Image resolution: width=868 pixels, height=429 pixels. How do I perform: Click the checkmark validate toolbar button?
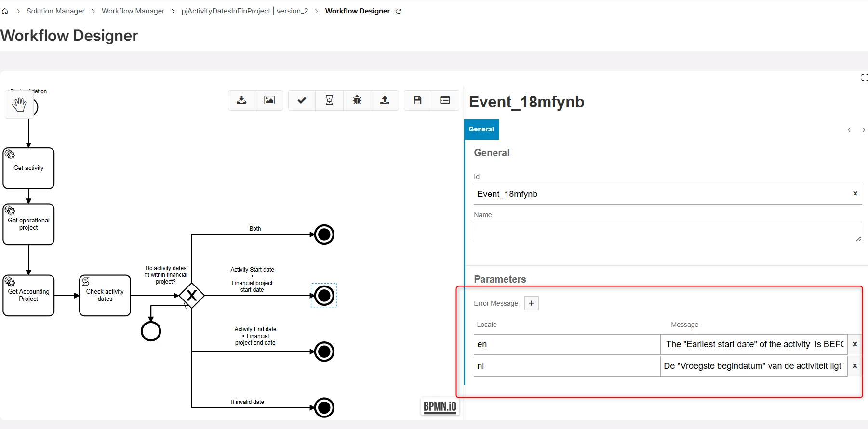(x=302, y=100)
